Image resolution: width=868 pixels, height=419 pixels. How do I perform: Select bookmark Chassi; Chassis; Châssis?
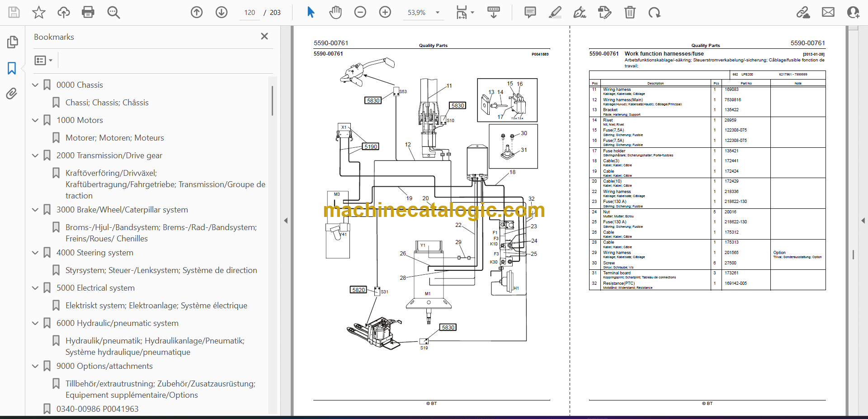[x=107, y=103]
